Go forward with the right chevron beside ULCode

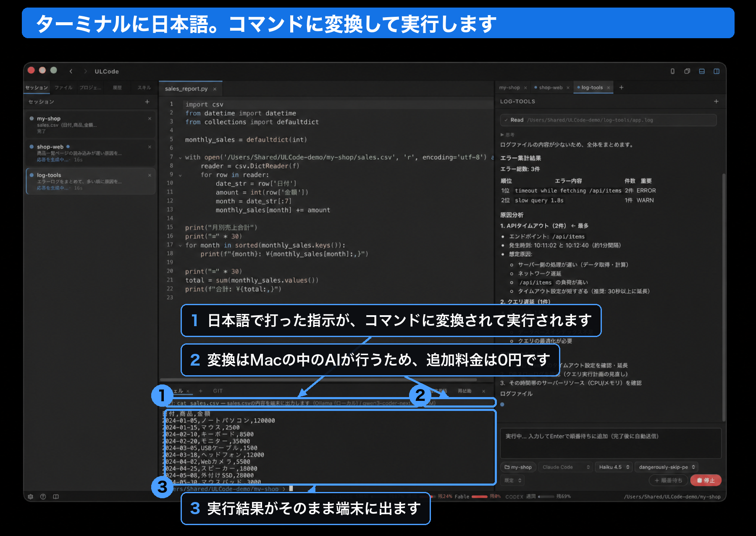point(85,71)
